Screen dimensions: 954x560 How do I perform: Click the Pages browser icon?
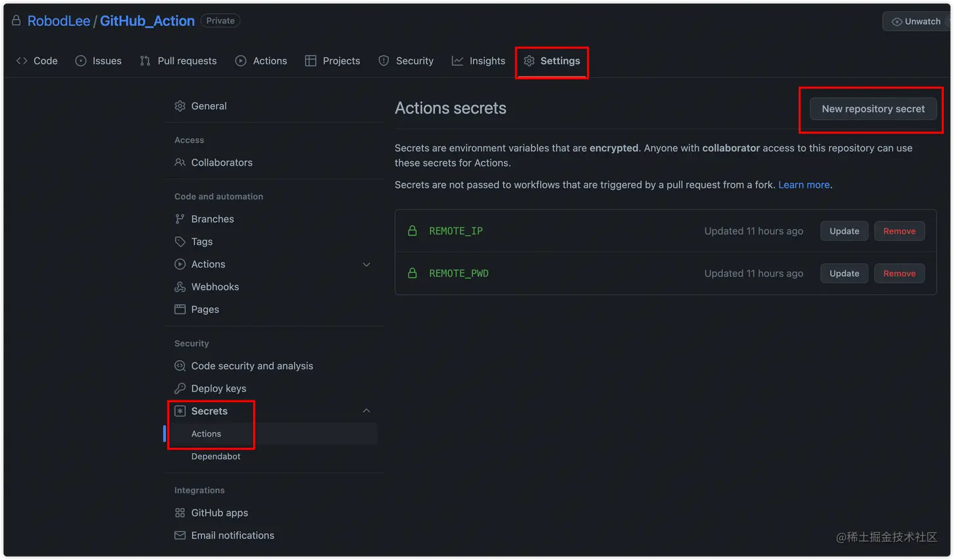(180, 309)
